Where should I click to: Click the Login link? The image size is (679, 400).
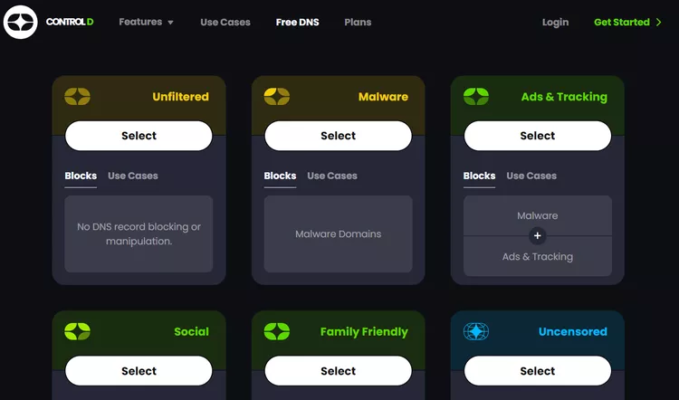555,22
